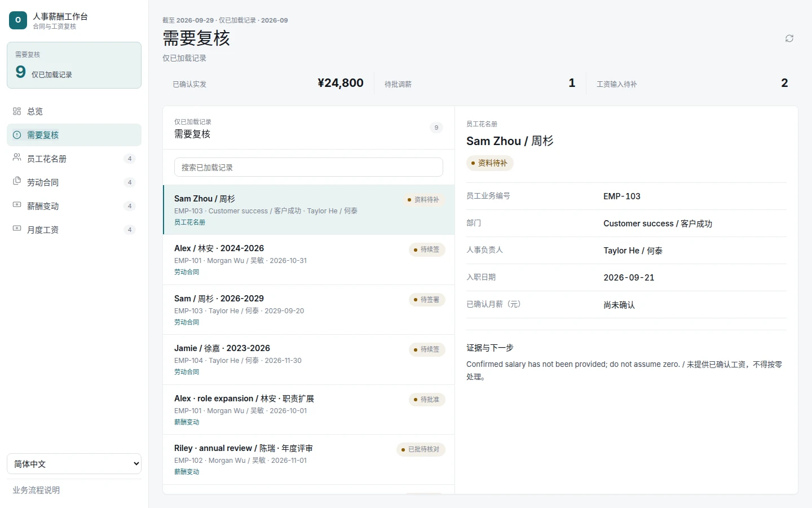Click the 入职日期 value 2026-09-21
This screenshot has width=812, height=508.
click(x=629, y=278)
